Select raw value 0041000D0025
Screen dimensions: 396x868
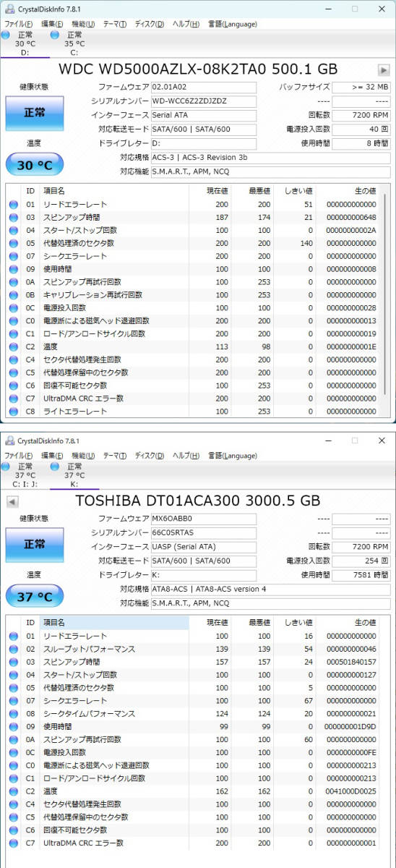point(351,791)
